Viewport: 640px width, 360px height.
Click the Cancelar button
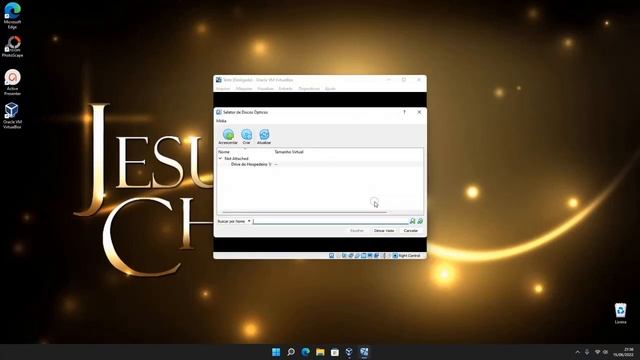click(411, 231)
